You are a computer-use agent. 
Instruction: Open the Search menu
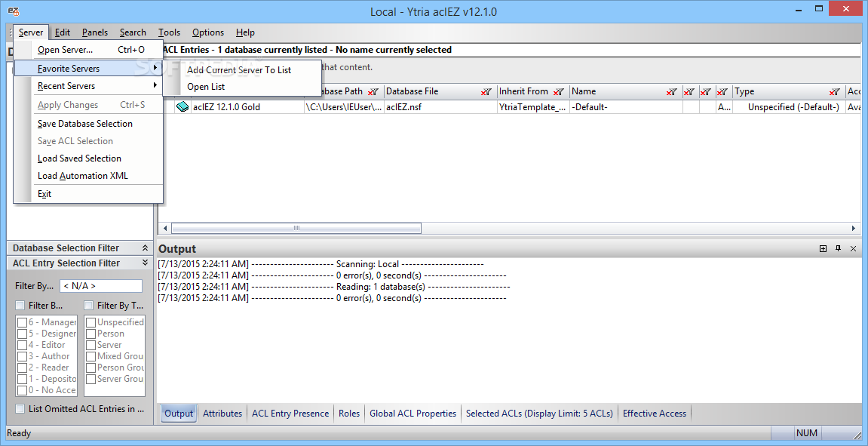point(133,32)
